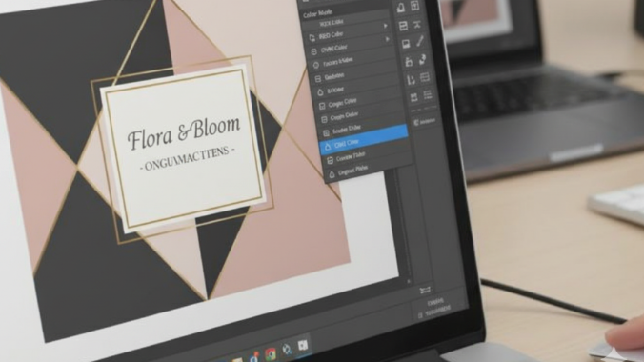Click the swap arrows tool icon

pos(422,60)
